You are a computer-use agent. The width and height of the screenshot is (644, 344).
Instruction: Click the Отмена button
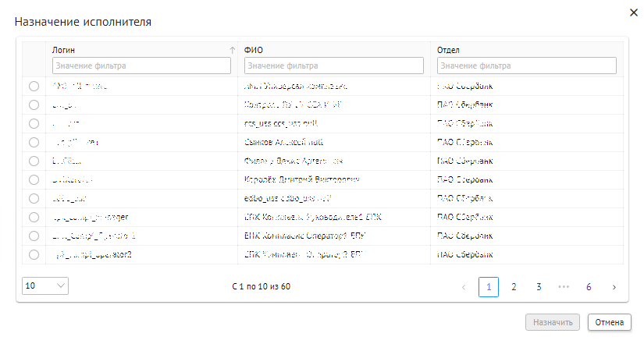(610, 322)
